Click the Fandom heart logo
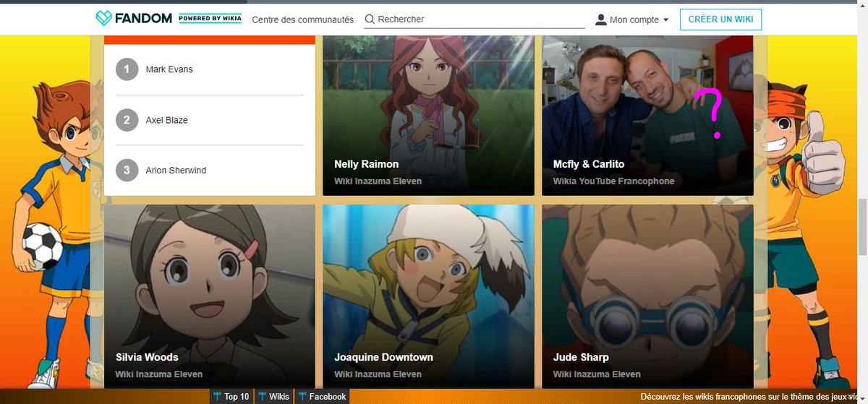 104,19
